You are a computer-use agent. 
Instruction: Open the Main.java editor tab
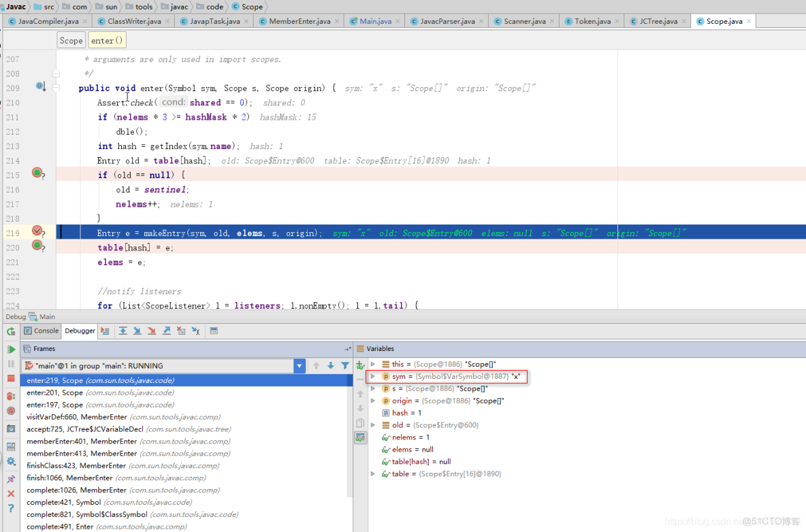pyautogui.click(x=374, y=20)
